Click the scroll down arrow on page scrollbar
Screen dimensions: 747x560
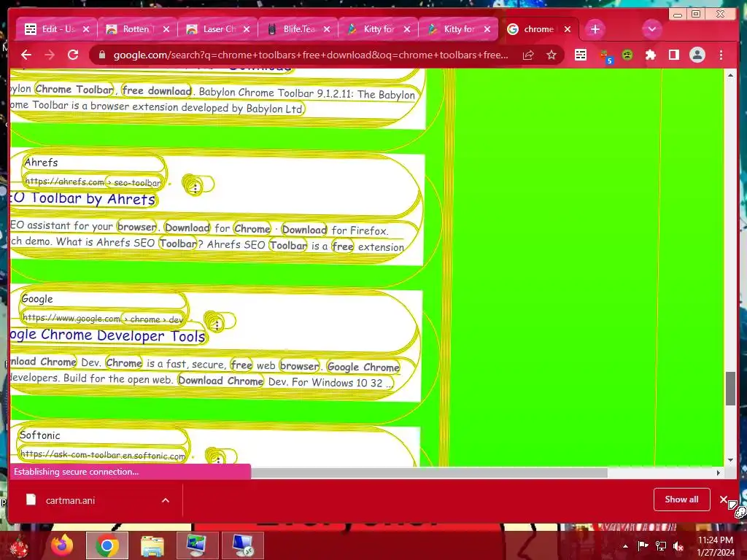731,460
